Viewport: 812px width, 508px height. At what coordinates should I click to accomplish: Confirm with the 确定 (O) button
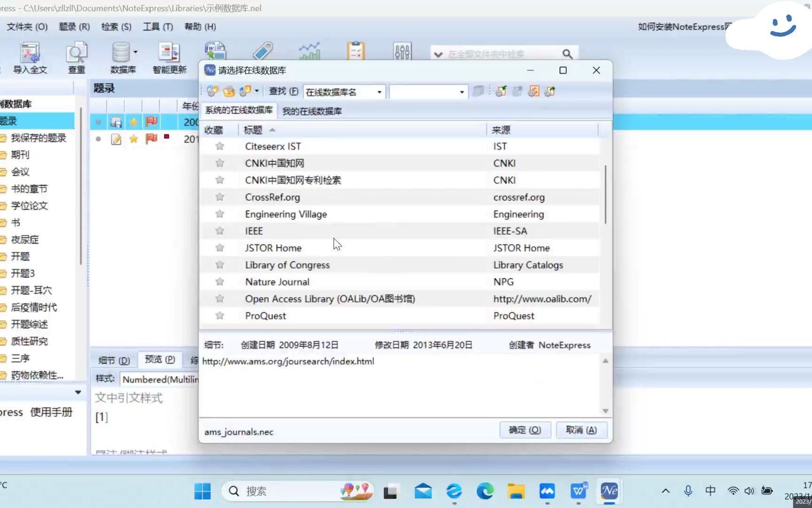[x=525, y=430]
